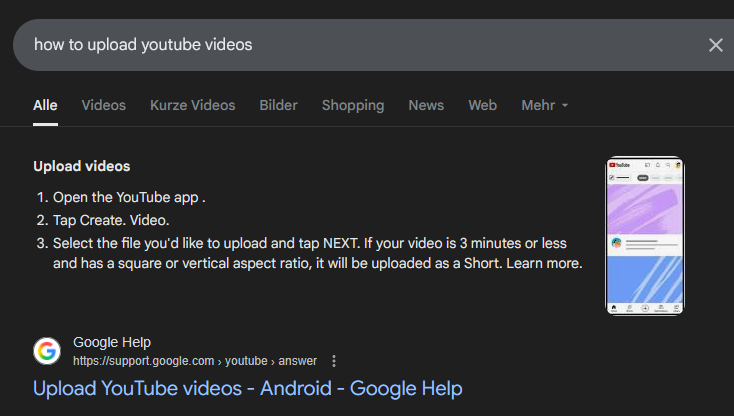
Task: Open the three-dot menu beside support.google.com URL
Action: (x=334, y=361)
